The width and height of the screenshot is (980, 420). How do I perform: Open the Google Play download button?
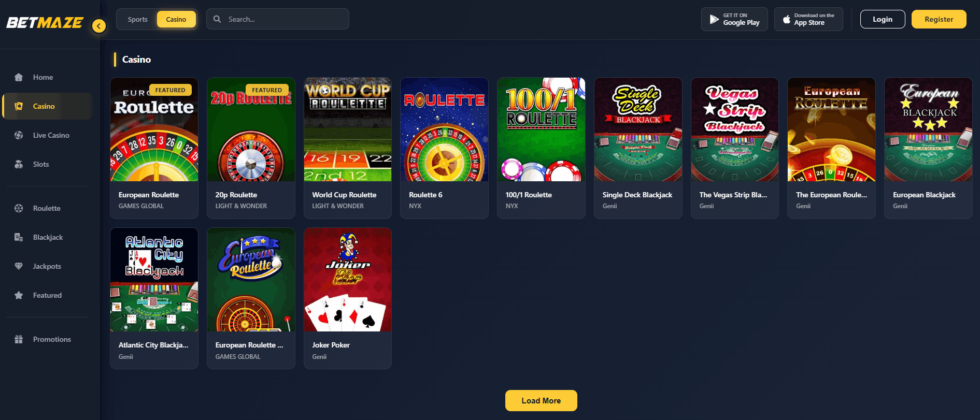(x=734, y=19)
